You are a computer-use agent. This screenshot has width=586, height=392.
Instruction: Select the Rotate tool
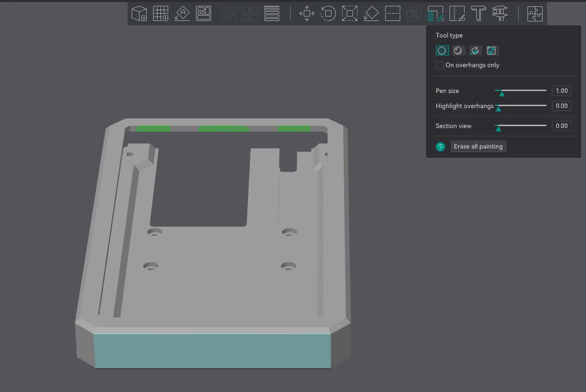[x=328, y=13]
